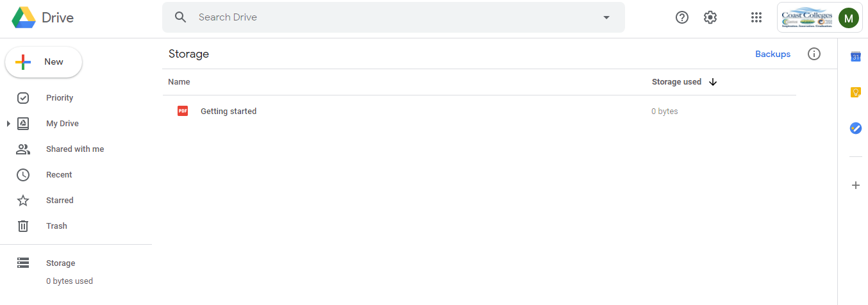The height and width of the screenshot is (305, 868).
Task: Expand the My Drive folder tree
Action: [x=8, y=124]
